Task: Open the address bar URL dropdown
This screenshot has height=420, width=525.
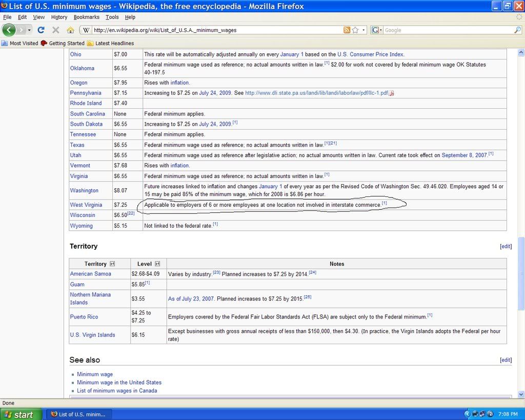Action: click(364, 30)
